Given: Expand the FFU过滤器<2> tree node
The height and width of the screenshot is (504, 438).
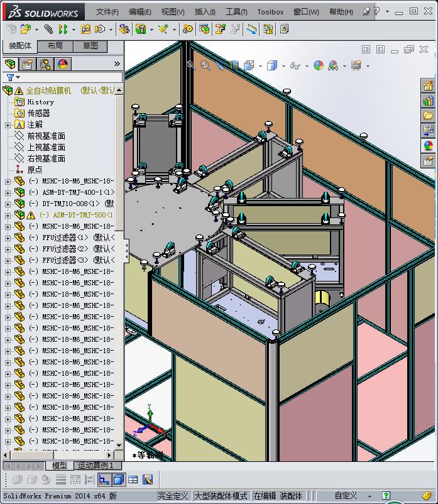Looking at the screenshot, I should coord(8,249).
